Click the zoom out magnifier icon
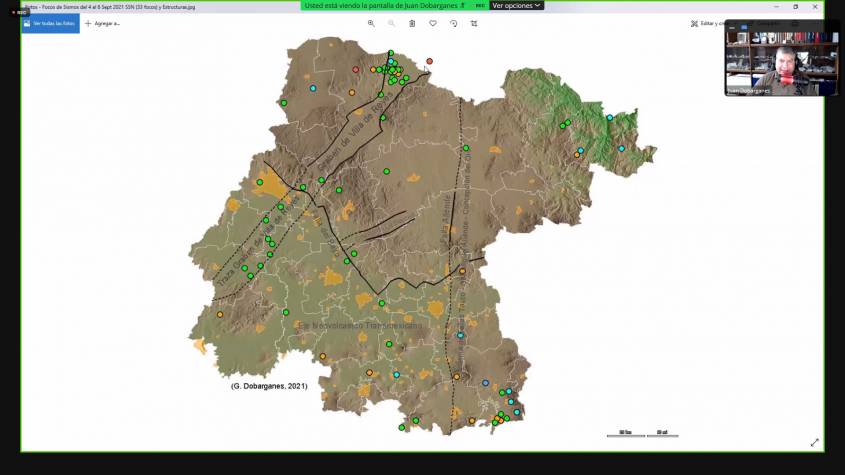 (391, 23)
